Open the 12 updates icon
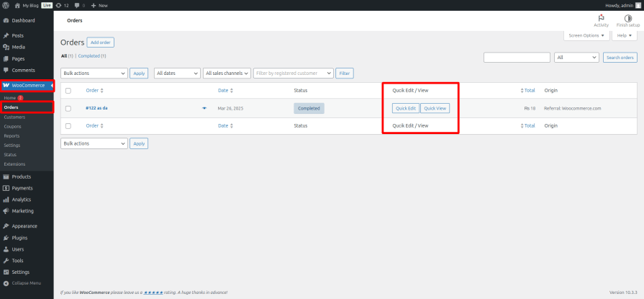This screenshot has height=299, width=644. coord(63,5)
